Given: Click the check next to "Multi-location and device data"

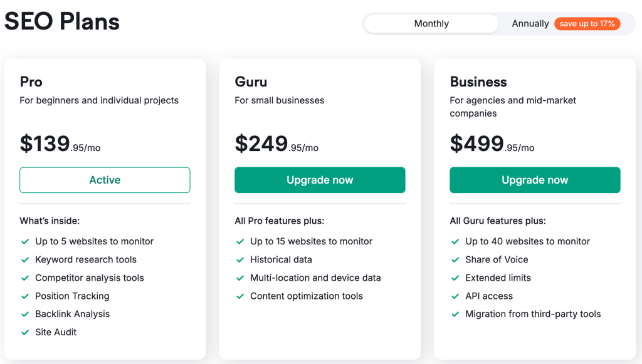Looking at the screenshot, I should (240, 278).
